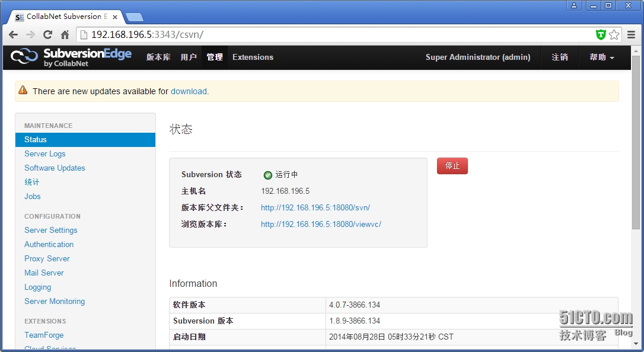Select the 管理 navigation tab
Image resolution: width=644 pixels, height=352 pixels.
pos(215,57)
